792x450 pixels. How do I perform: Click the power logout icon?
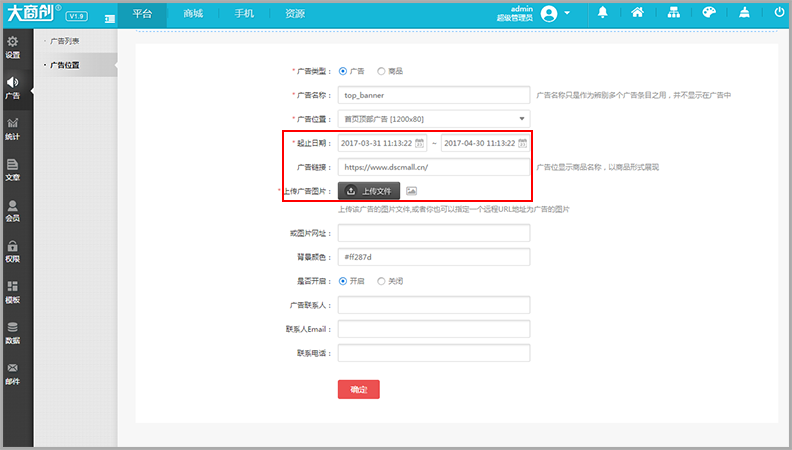click(779, 13)
